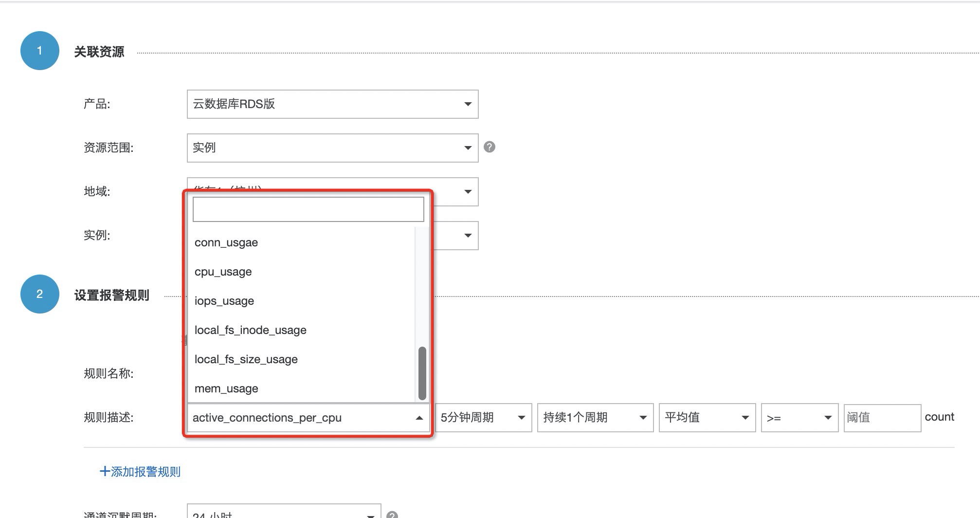980x518 pixels.
Task: Expand the 地域 region dropdown arrow
Action: click(468, 192)
